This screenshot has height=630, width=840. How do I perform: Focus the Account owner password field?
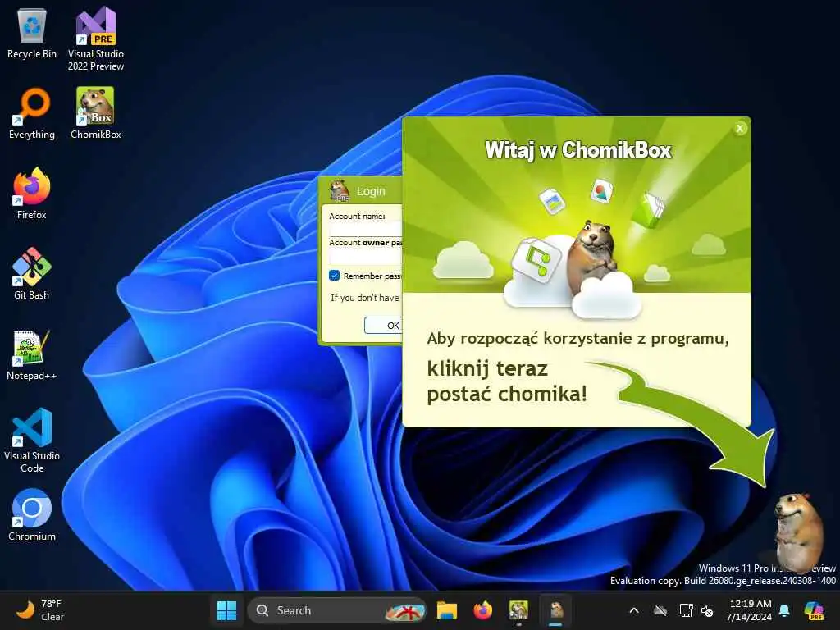click(x=365, y=256)
